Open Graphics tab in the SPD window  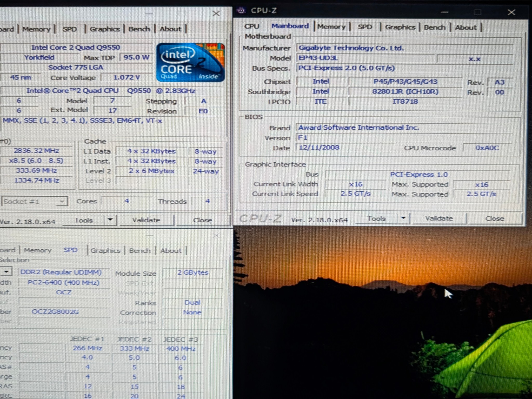pyautogui.click(x=105, y=251)
